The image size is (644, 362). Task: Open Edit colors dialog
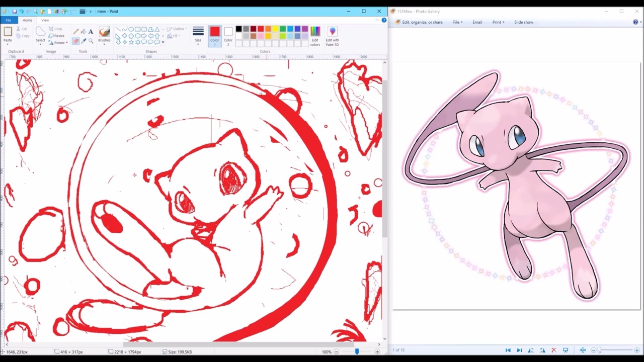pyautogui.click(x=315, y=36)
